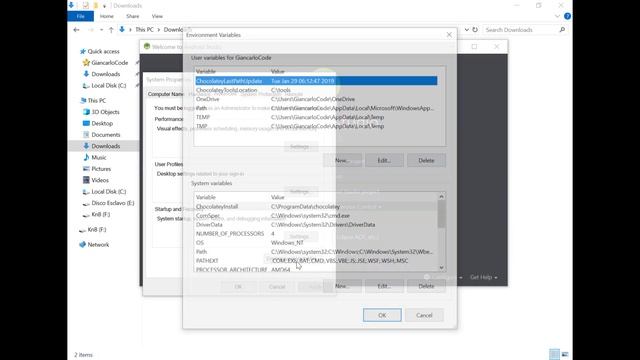Click System variables scrollbar thumb
Screen dimensions: 640x360
[x=441, y=214]
